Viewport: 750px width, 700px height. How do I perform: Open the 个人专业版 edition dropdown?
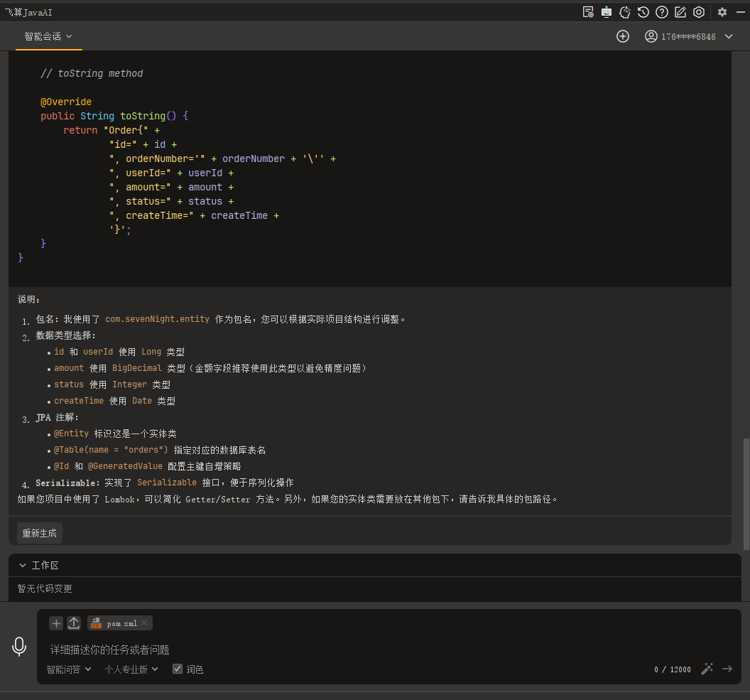[x=131, y=669]
